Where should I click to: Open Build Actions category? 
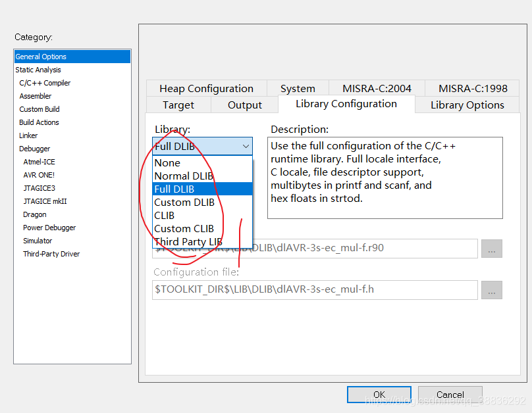pos(39,122)
